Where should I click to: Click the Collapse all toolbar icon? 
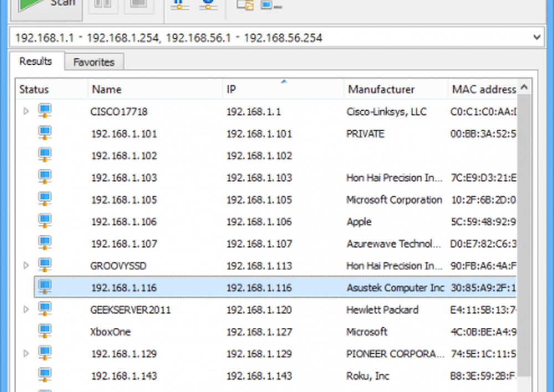(271, 6)
